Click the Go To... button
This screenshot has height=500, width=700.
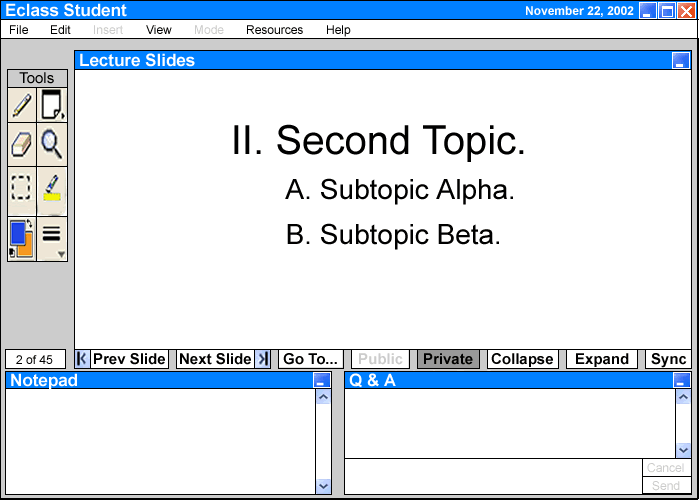pos(311,359)
